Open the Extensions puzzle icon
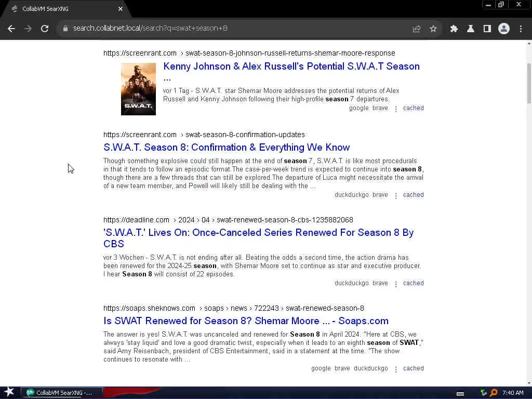532x399 pixels. (x=454, y=29)
